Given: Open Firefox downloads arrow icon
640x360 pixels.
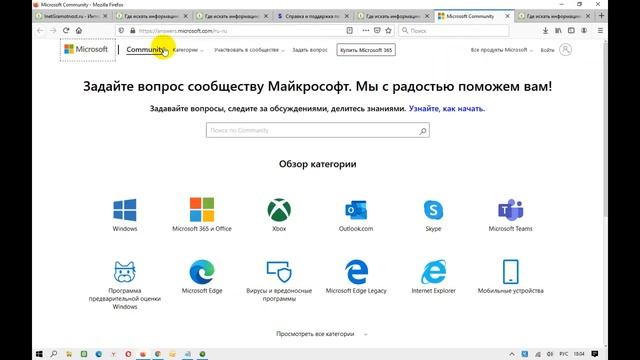Looking at the screenshot, I should pos(545,31).
